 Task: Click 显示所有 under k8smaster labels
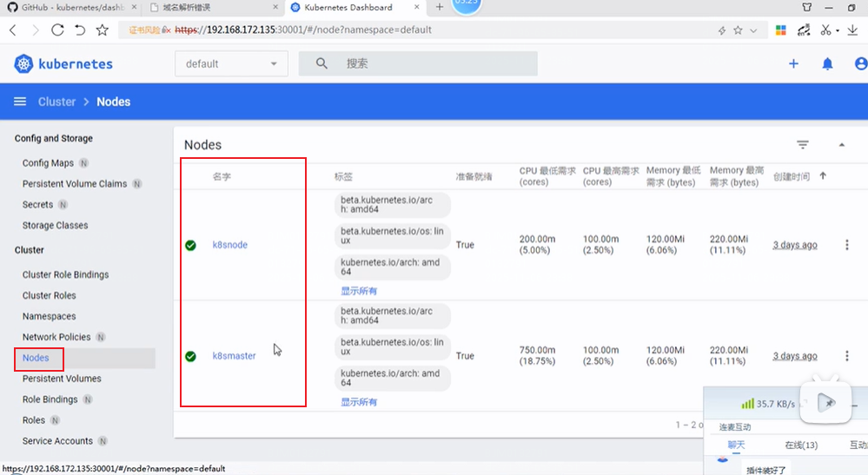(x=359, y=402)
